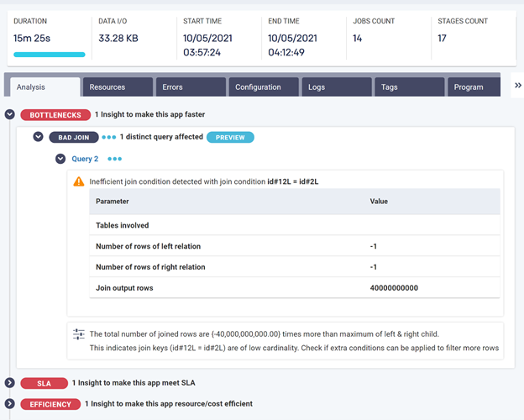Click the BOTTLENECKS red badge
This screenshot has width=524, height=420.
(55, 115)
